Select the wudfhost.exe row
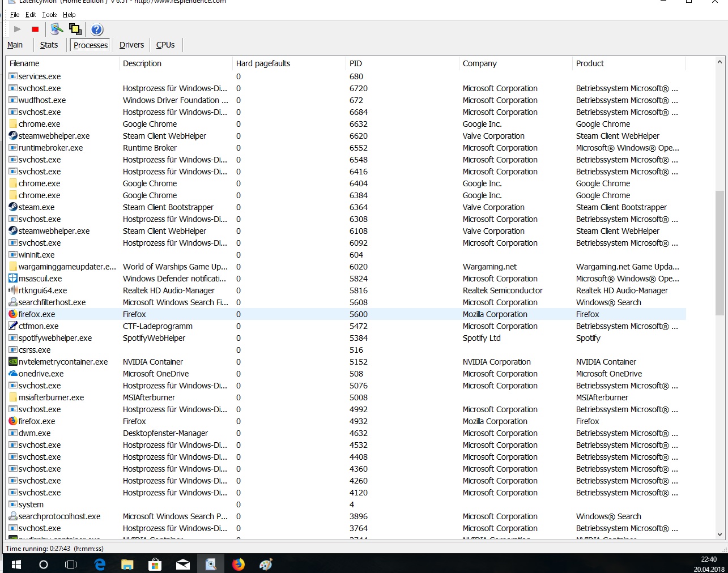 click(346, 100)
